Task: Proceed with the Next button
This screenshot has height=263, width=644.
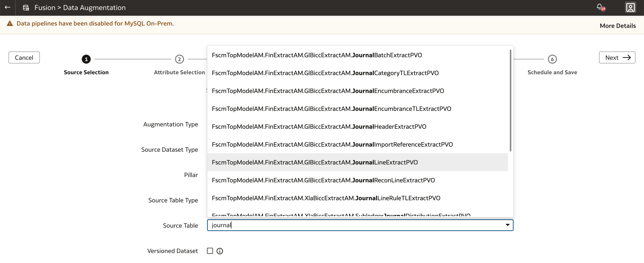Action: (617, 57)
